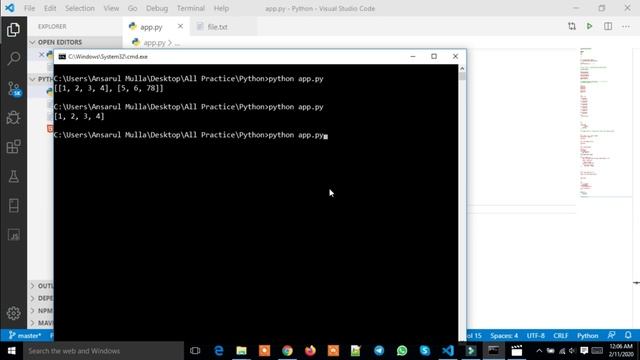Open the editor More Actions ellipsis
Image resolution: width=640 pixels, height=360 pixels.
point(626,27)
